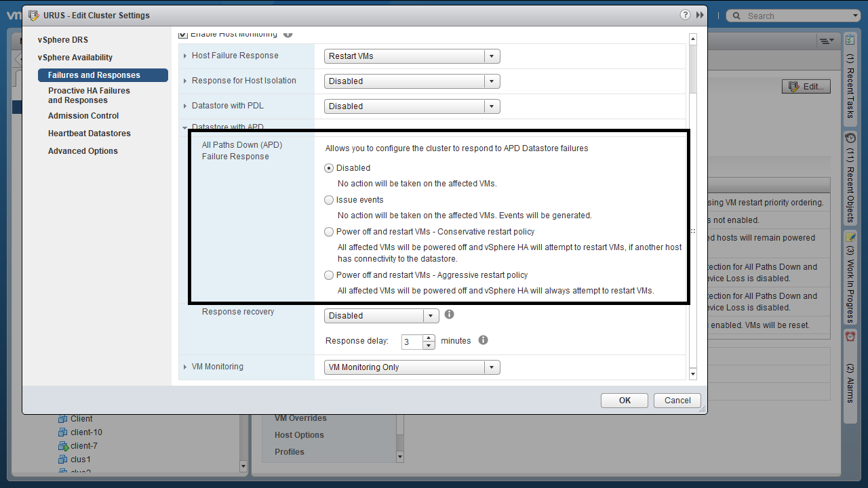The image size is (868, 488).
Task: Select the Issue events radio button
Action: (329, 200)
